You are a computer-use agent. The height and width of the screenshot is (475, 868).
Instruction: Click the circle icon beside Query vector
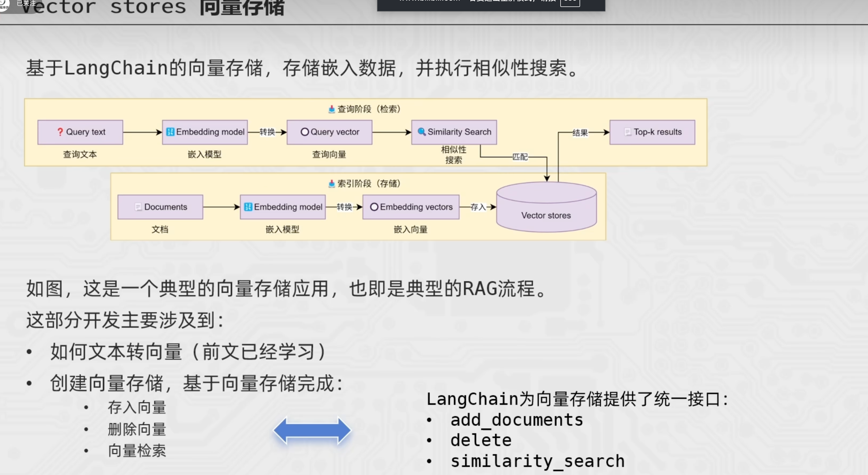click(x=304, y=132)
